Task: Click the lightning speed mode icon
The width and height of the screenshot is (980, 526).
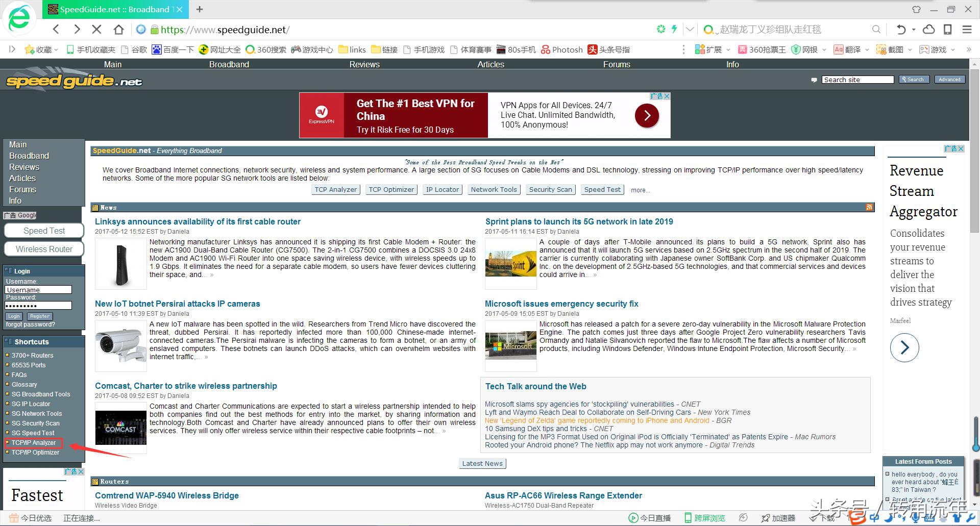Action: coord(674,29)
